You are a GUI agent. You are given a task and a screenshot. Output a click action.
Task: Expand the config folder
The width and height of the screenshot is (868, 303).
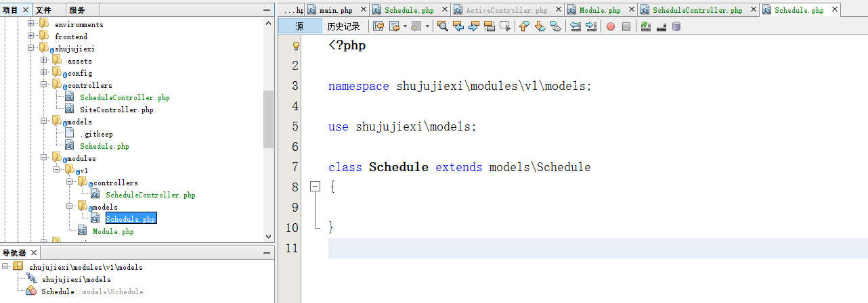point(43,72)
